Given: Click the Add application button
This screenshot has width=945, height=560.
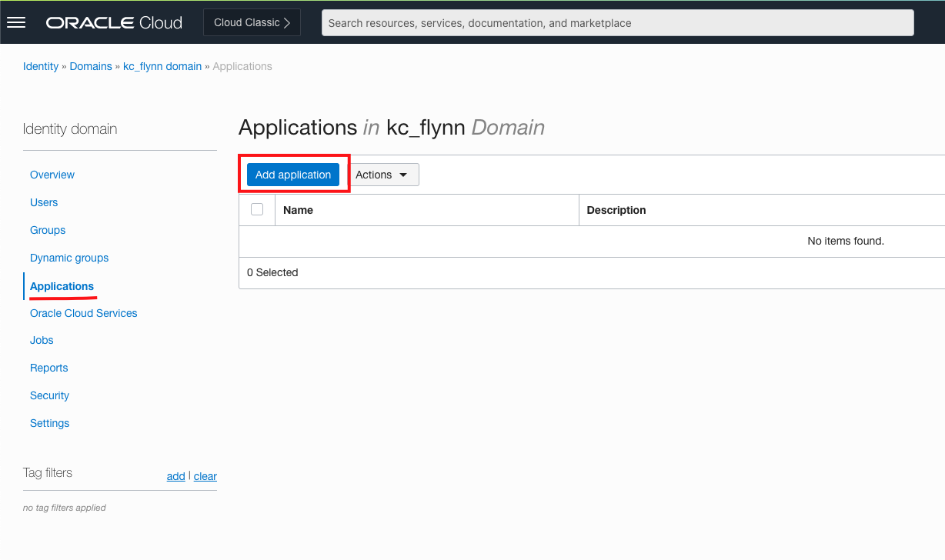Looking at the screenshot, I should (293, 175).
